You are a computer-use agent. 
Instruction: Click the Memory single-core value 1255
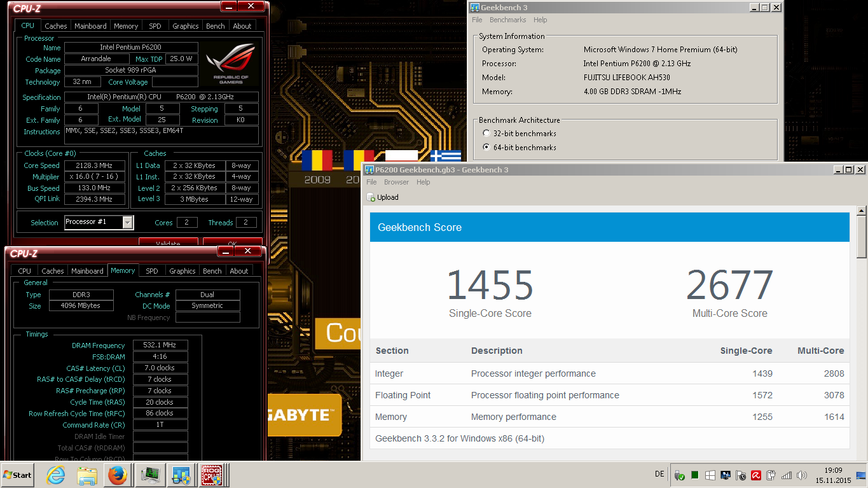pos(762,417)
